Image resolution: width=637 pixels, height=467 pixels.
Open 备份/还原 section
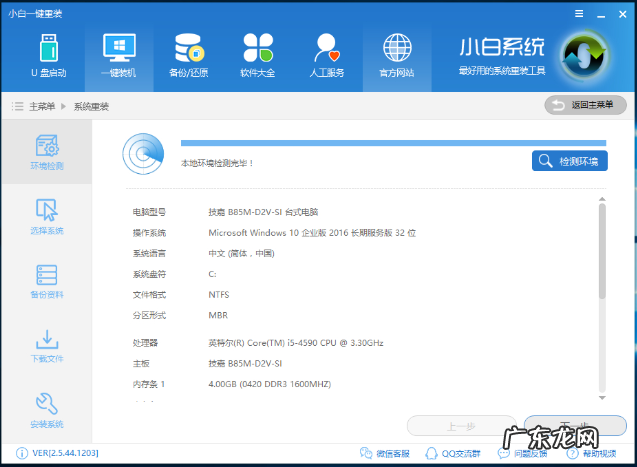(188, 56)
